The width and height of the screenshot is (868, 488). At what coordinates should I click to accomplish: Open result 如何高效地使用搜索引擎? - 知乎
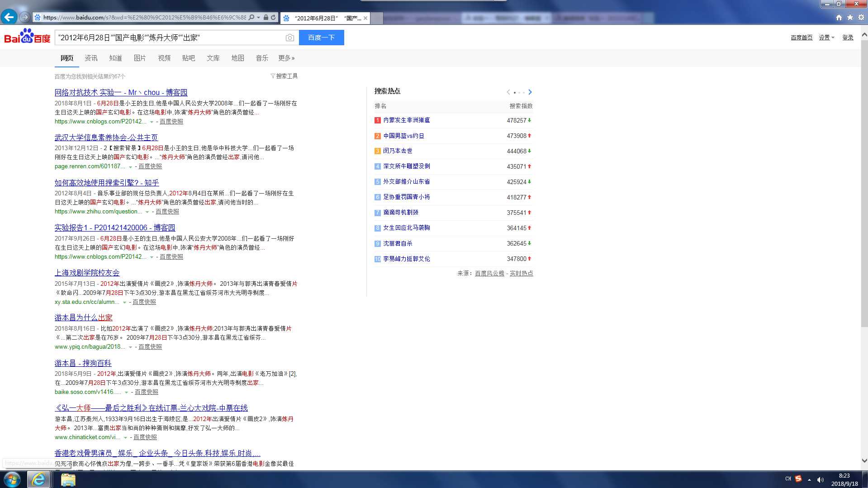click(x=107, y=182)
